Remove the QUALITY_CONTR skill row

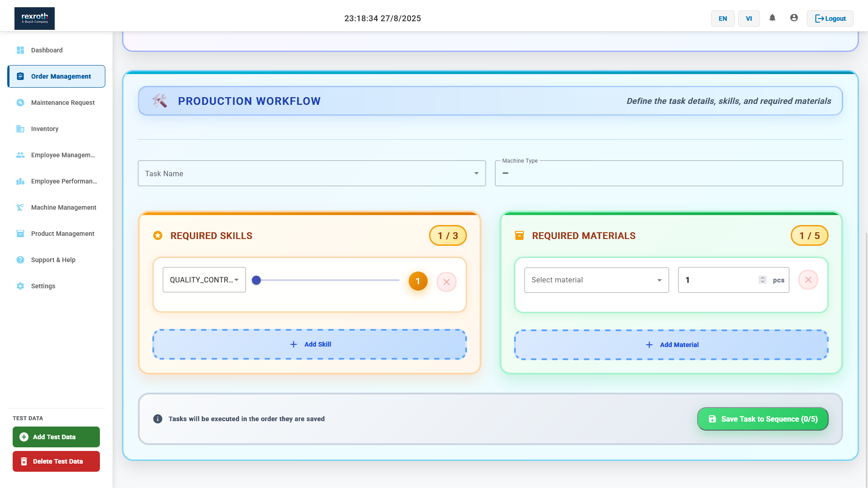pyautogui.click(x=446, y=282)
